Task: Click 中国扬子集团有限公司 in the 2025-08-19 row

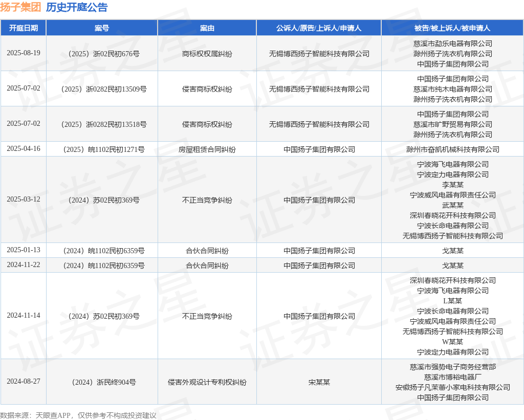Action: [453, 64]
